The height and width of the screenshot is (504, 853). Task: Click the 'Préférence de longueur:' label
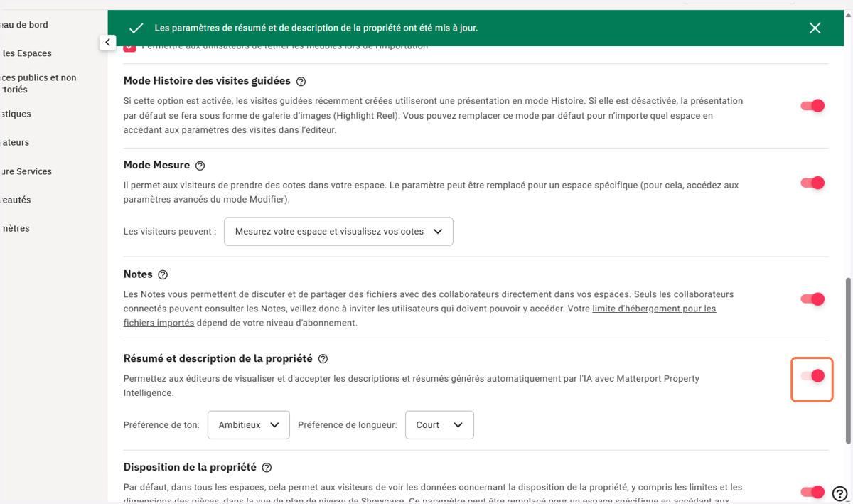pos(348,425)
